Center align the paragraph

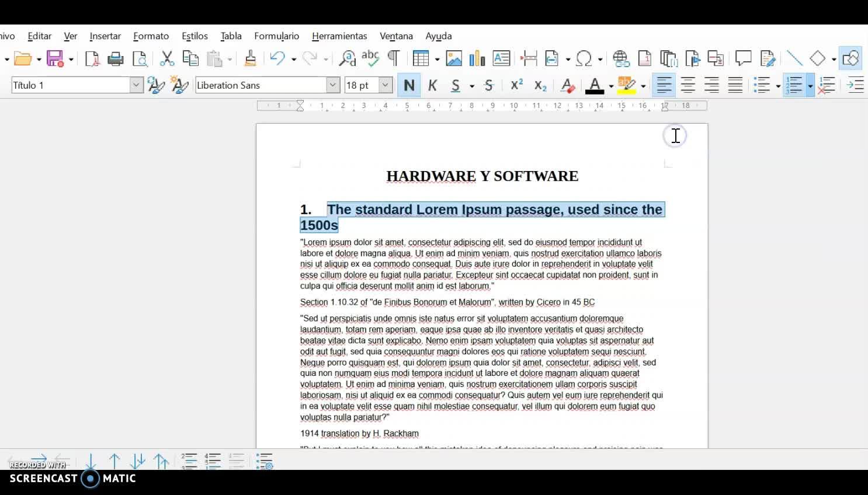688,85
